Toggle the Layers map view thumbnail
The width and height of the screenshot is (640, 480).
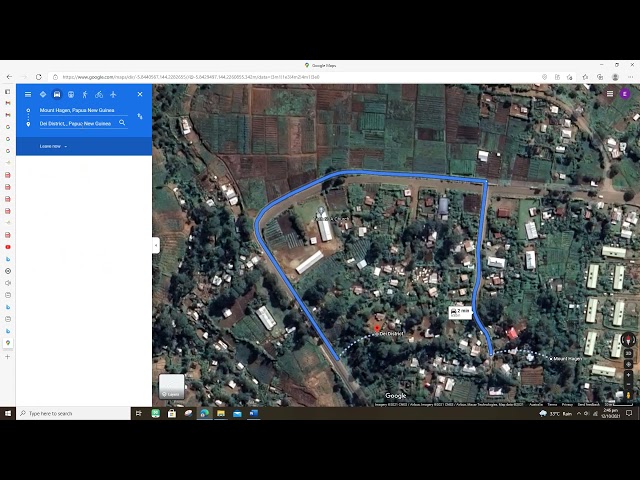171,386
